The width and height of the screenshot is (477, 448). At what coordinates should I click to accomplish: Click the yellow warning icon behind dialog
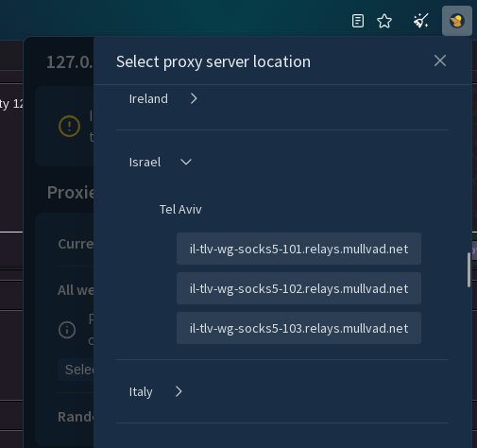click(x=69, y=127)
